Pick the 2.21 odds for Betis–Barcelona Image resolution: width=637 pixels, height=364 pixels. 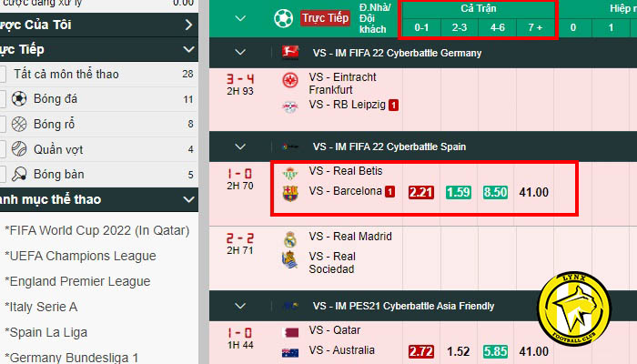pyautogui.click(x=420, y=192)
